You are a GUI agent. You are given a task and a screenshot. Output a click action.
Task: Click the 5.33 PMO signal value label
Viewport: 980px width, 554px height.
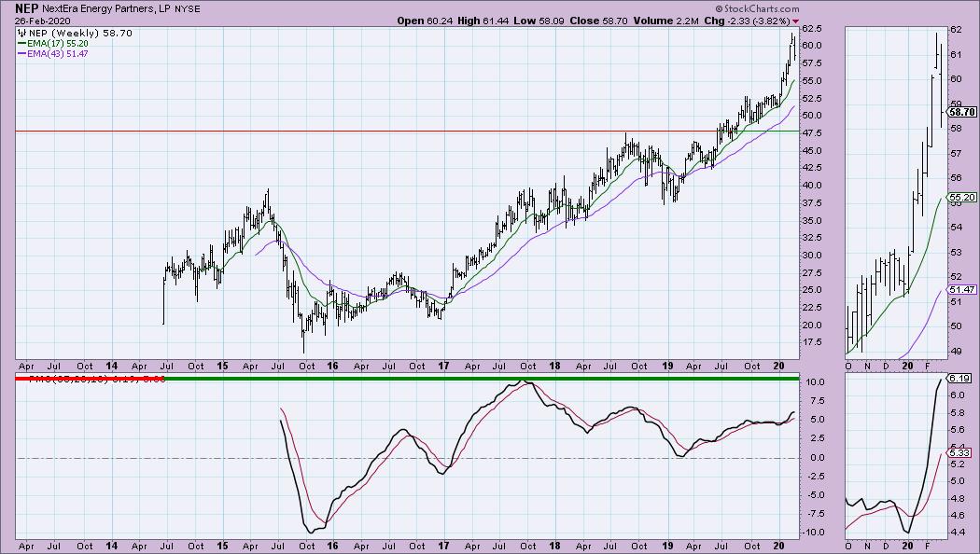click(959, 453)
